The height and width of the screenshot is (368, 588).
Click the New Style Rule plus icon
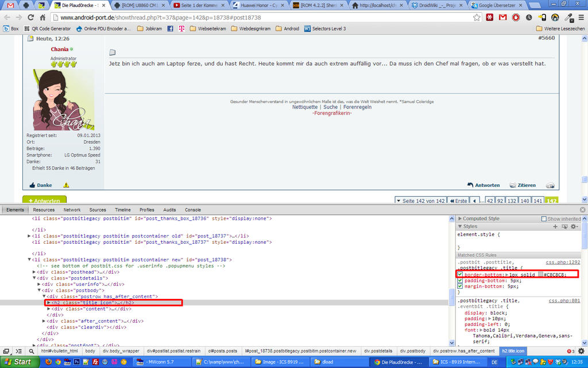click(555, 227)
